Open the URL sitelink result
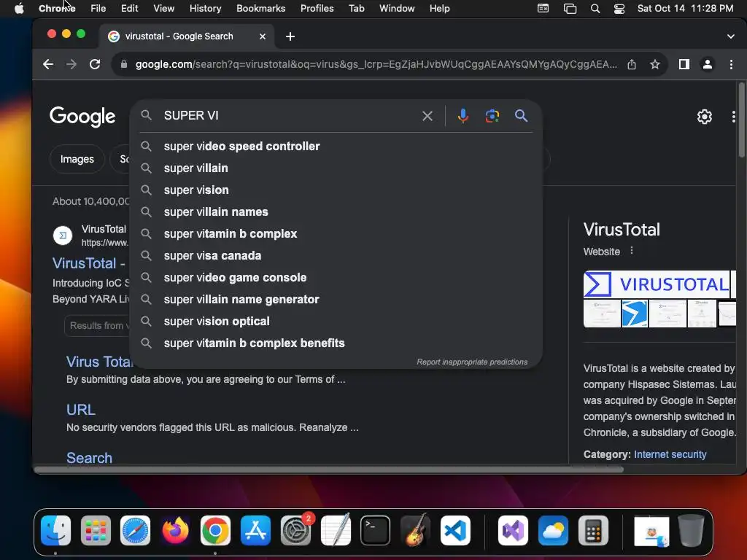 click(x=80, y=410)
